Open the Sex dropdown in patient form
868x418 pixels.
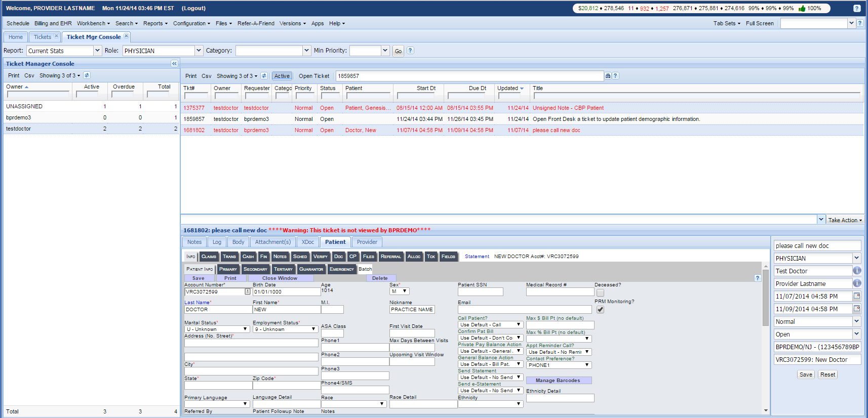(400, 291)
